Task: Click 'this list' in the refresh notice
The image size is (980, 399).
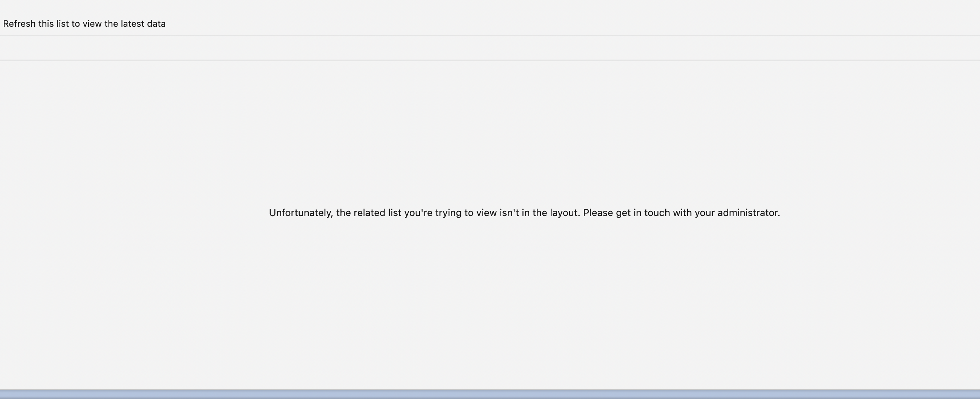Action: pos(53,24)
